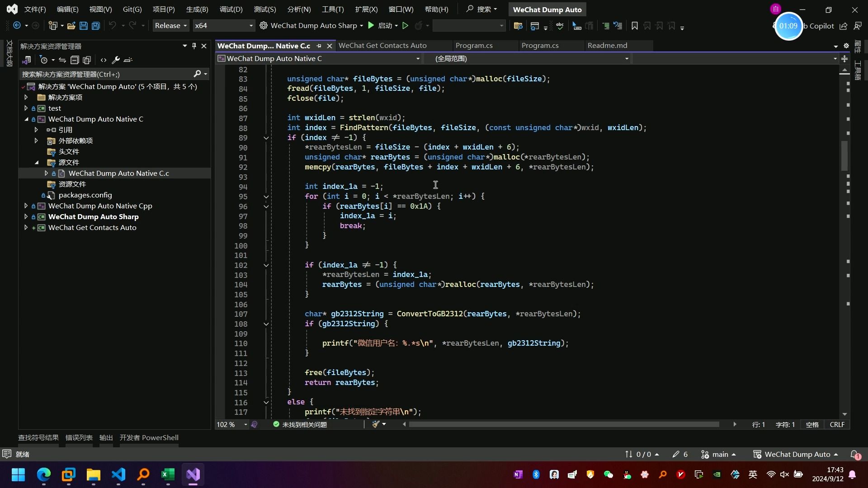Click Sync with Active Document arrows icon
The height and width of the screenshot is (488, 868).
(62, 60)
